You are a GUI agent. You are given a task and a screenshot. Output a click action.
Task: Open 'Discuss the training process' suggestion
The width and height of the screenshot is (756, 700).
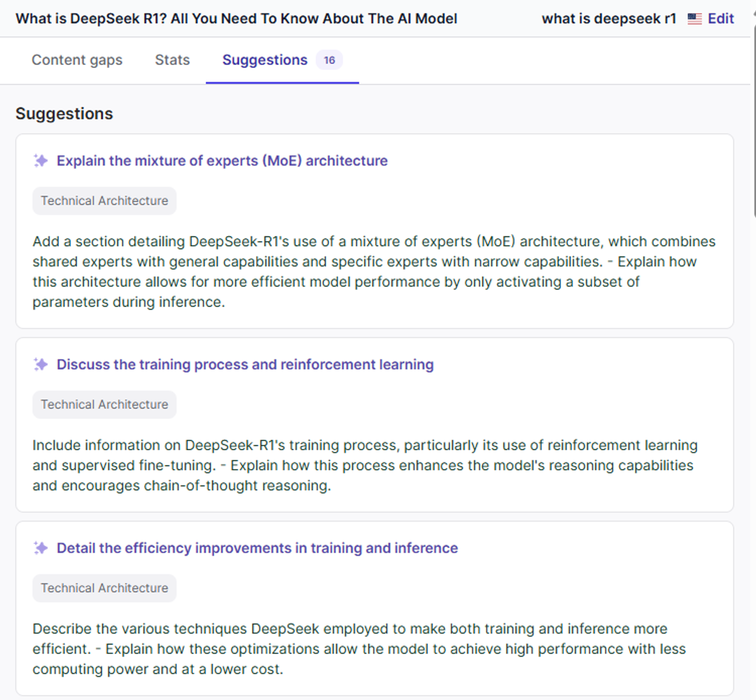[245, 364]
